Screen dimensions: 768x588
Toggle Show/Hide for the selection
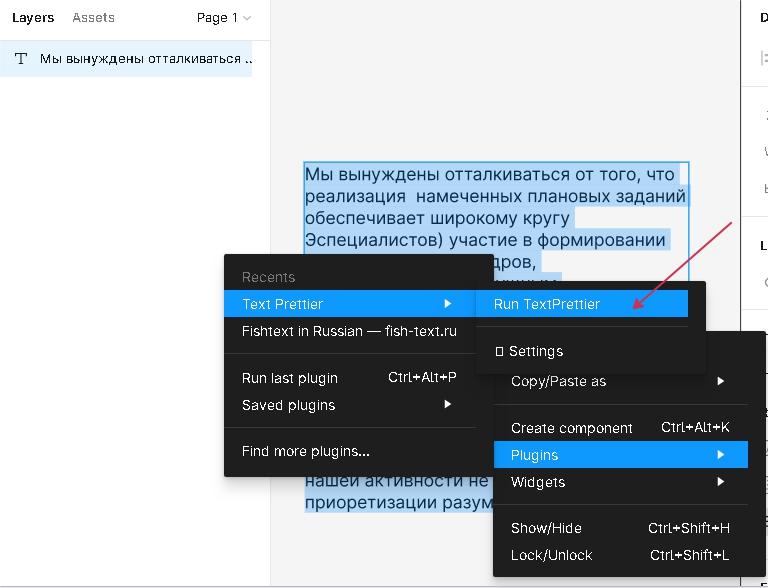click(x=546, y=528)
